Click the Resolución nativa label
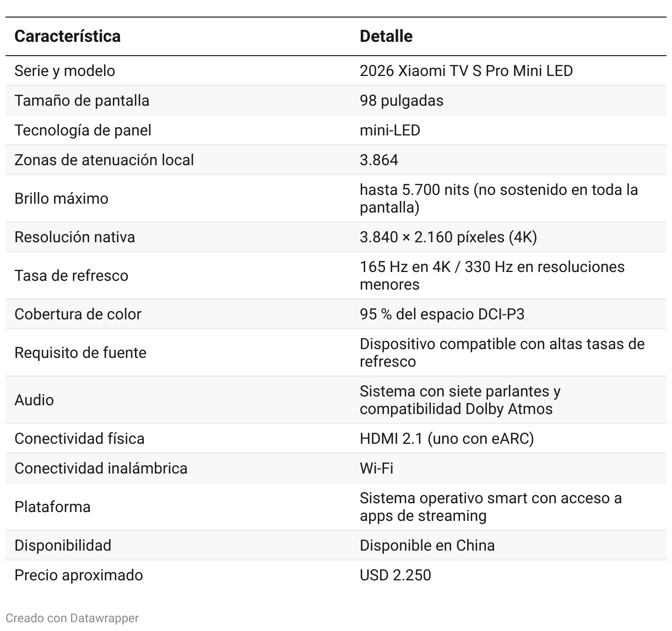Viewport: 672px width, 631px height. [x=74, y=237]
